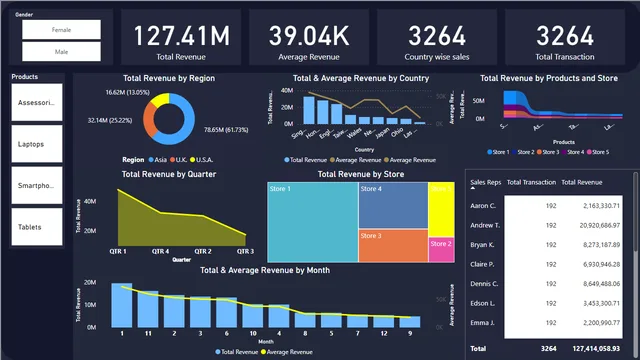
Task: Select the Dennis C. table row
Action: (546, 284)
